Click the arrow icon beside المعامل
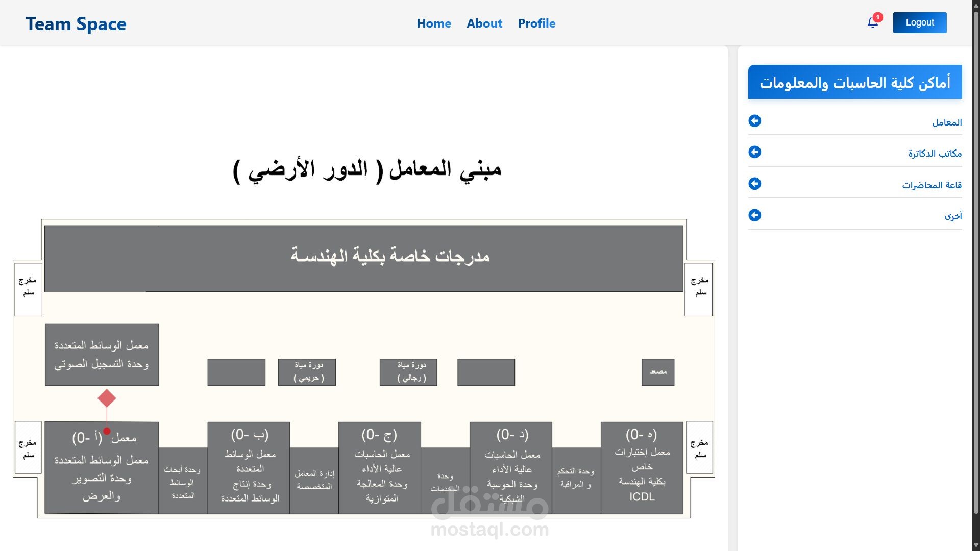Viewport: 980px width, 551px height. point(754,121)
